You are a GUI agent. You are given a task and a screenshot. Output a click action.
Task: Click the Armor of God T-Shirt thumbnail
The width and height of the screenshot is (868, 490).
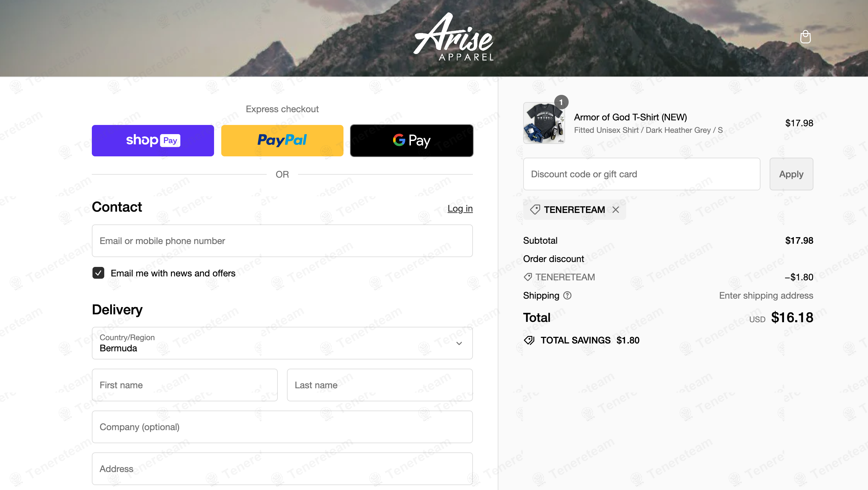[544, 123]
